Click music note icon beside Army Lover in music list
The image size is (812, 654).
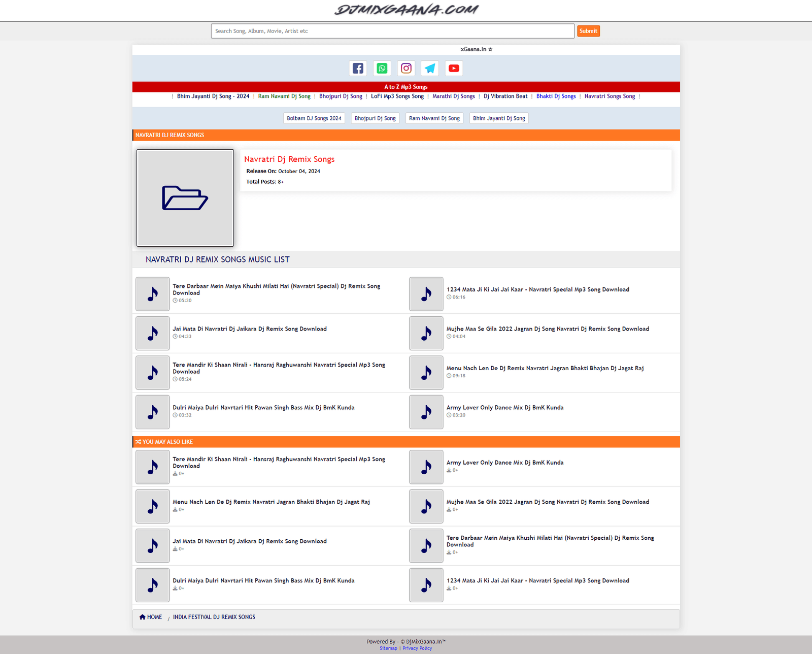(x=426, y=412)
